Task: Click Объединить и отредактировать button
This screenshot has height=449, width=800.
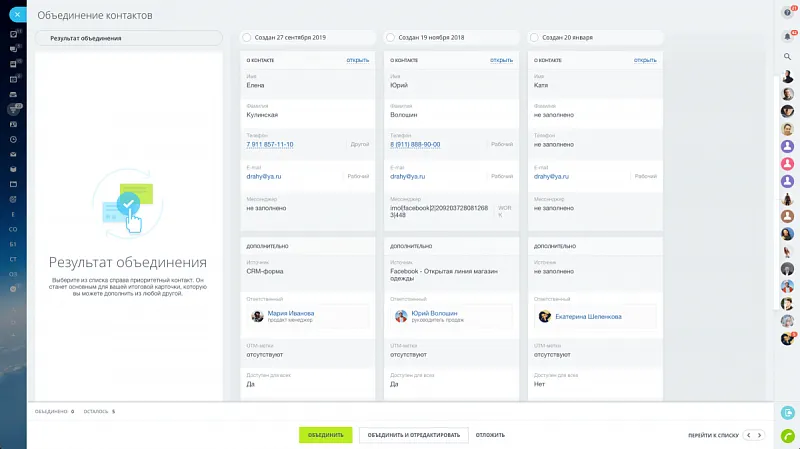Action: [413, 435]
